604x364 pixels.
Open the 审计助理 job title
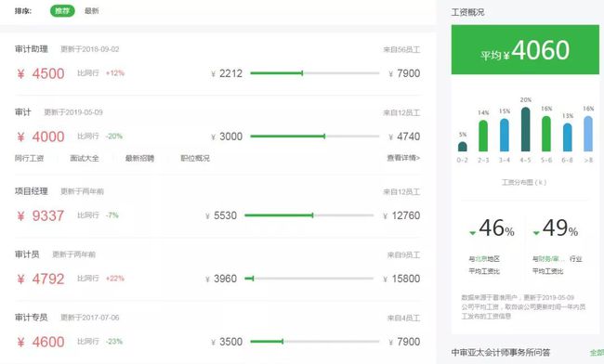pyautogui.click(x=32, y=49)
